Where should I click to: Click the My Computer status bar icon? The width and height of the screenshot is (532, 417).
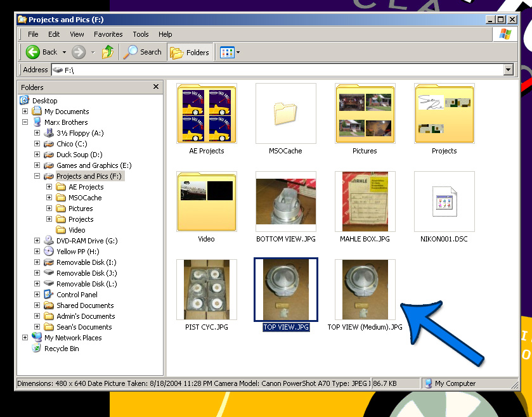429,383
